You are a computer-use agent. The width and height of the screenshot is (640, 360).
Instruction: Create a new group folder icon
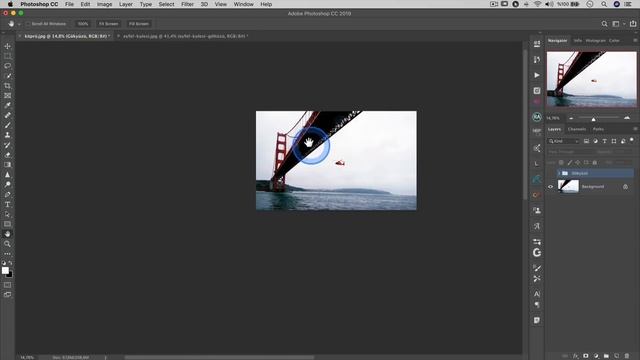[x=606, y=356]
